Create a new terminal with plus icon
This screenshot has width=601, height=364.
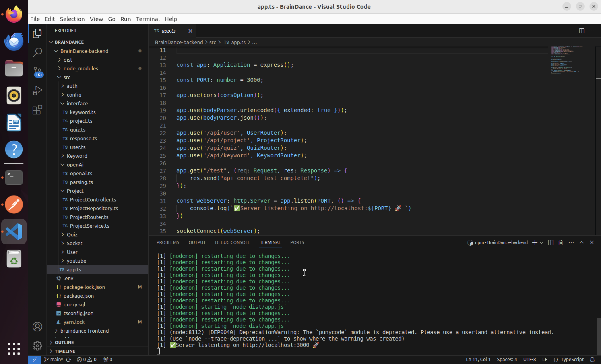tap(534, 242)
